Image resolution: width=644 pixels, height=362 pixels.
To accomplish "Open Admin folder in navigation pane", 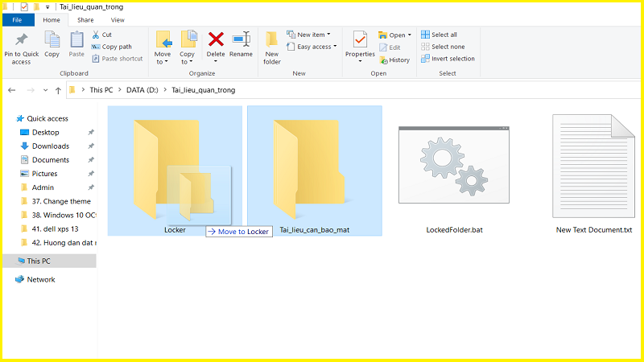I will point(43,187).
